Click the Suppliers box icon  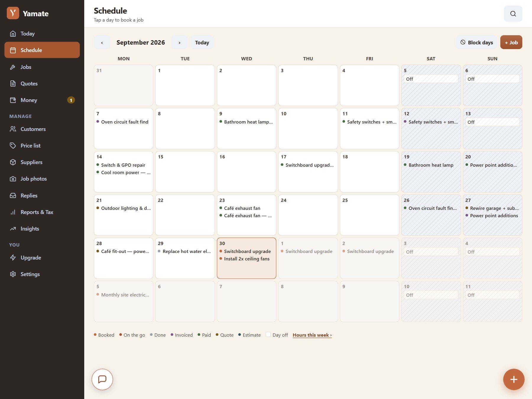tap(13, 162)
